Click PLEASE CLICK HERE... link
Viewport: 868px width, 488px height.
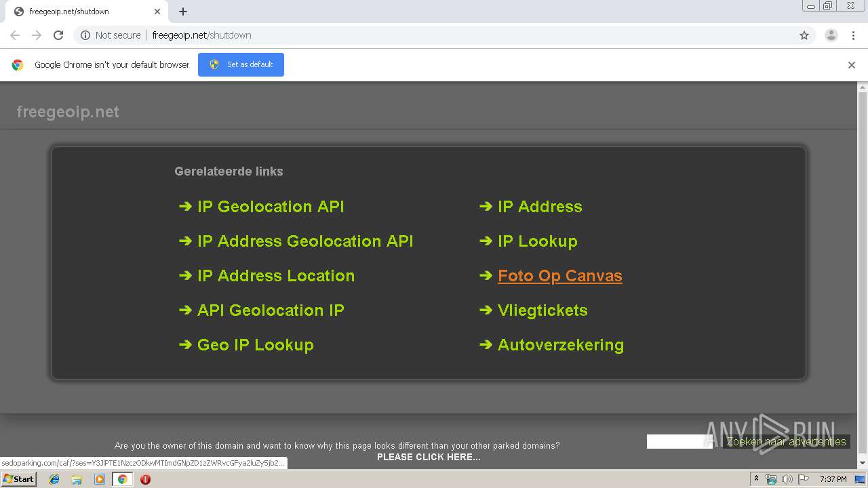[x=429, y=457]
